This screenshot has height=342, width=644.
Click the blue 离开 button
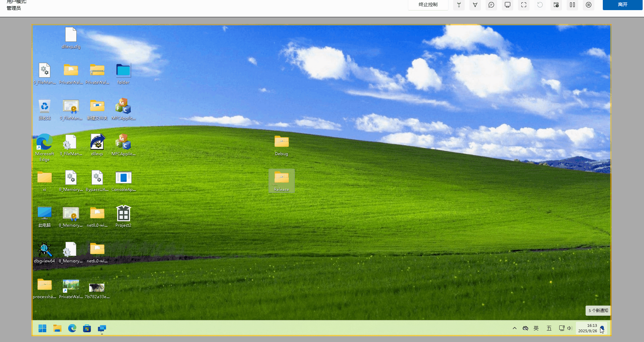click(x=622, y=5)
